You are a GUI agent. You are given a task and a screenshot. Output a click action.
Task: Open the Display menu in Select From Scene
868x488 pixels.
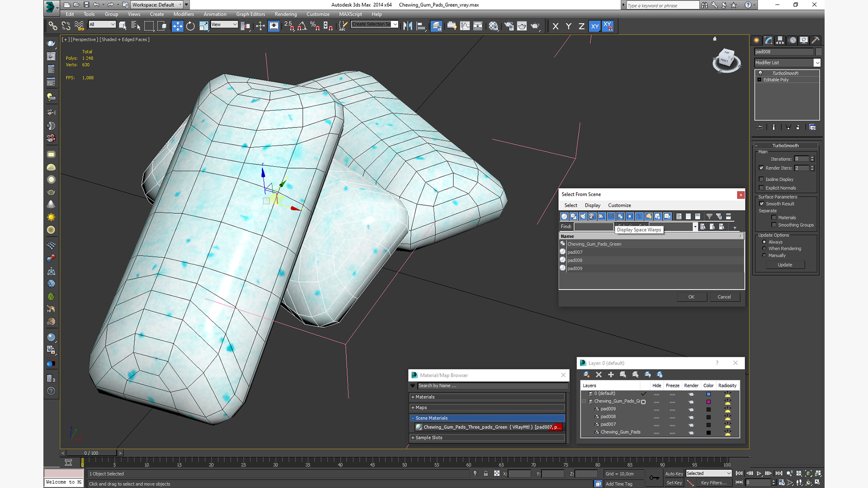pyautogui.click(x=592, y=205)
